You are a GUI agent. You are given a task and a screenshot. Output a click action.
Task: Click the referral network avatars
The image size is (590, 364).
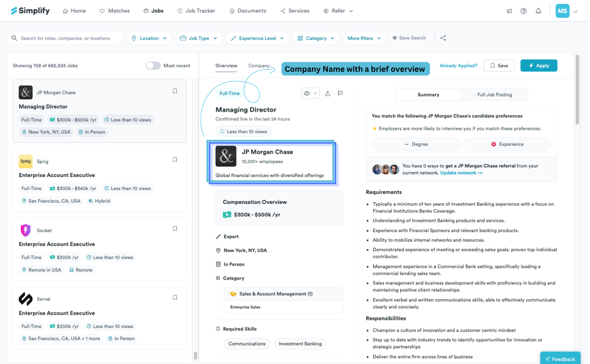point(386,170)
